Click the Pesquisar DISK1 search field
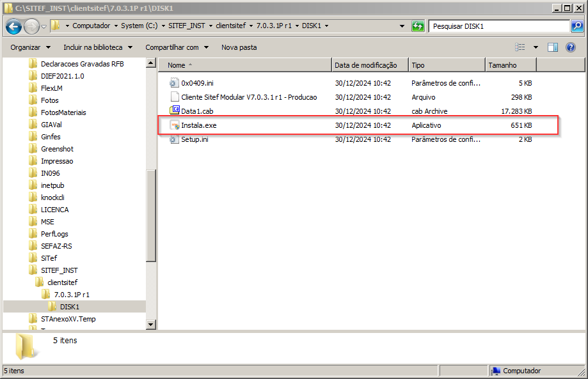The image size is (588, 379). tap(499, 26)
